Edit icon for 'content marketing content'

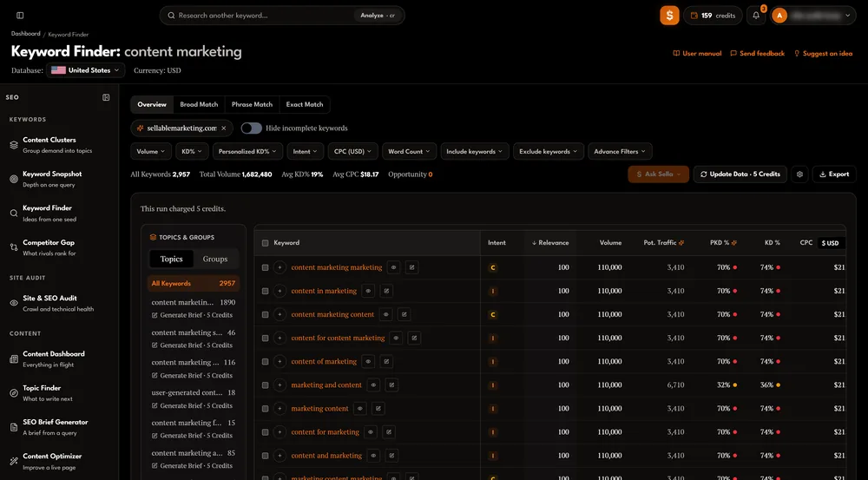click(x=404, y=314)
